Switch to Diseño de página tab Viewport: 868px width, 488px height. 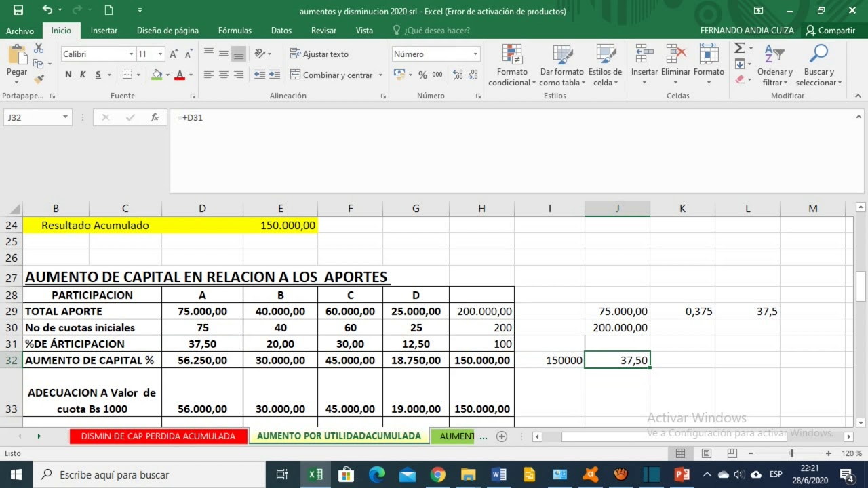167,30
